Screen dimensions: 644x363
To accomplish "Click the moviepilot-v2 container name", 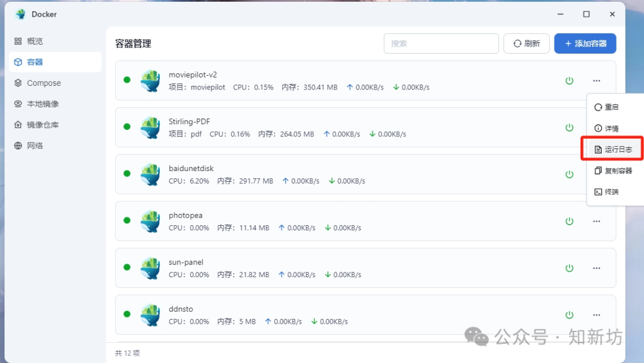I will tap(193, 75).
